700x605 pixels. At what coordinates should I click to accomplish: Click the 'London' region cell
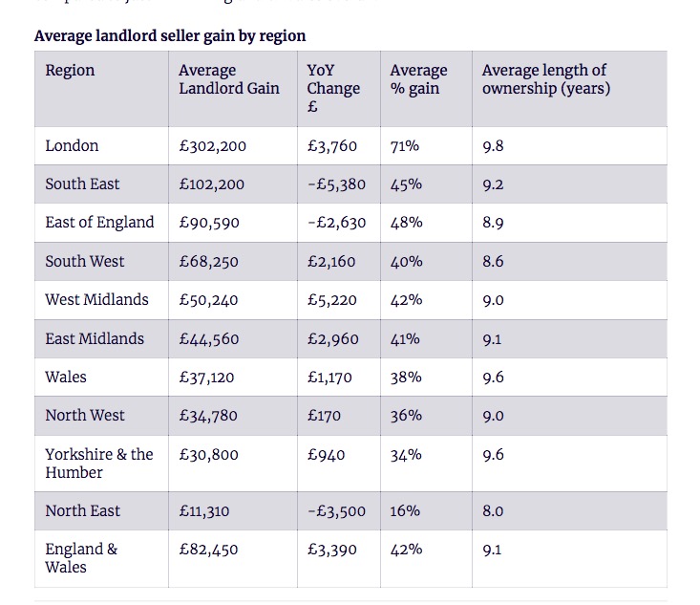(72, 146)
